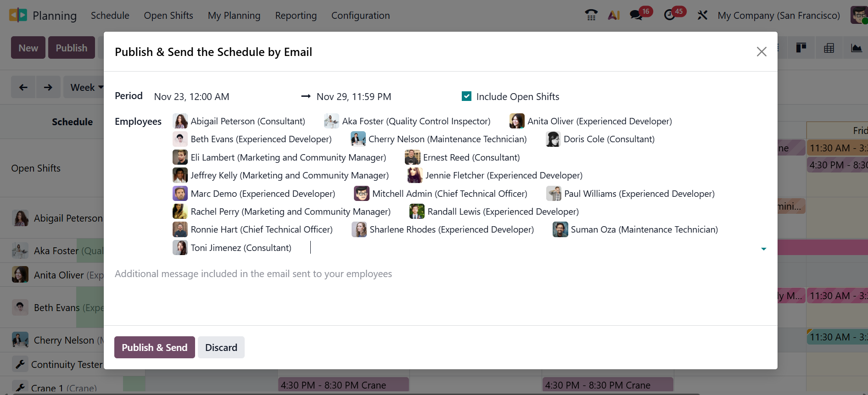The height and width of the screenshot is (395, 868).
Task: Open the Configuration menu
Action: pos(360,15)
